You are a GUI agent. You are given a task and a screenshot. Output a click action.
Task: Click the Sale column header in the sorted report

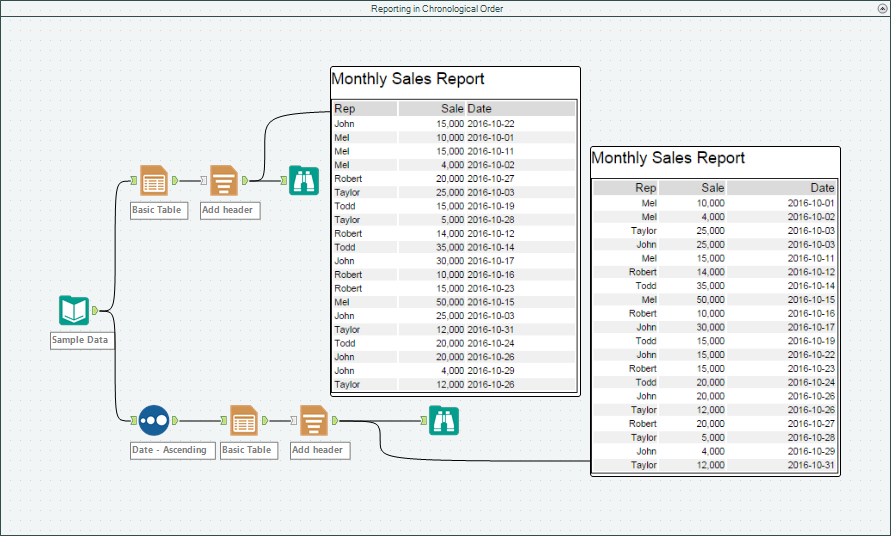pos(712,188)
